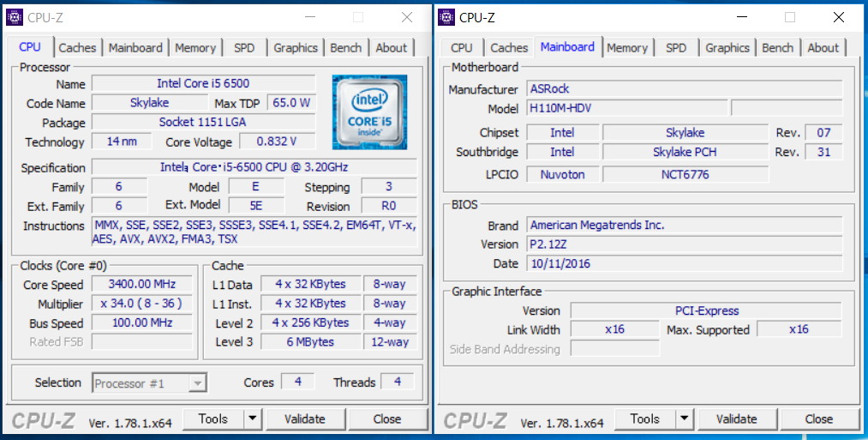This screenshot has width=868, height=440.
Task: Click BIOS version 'P2.12Z'
Action: click(685, 244)
